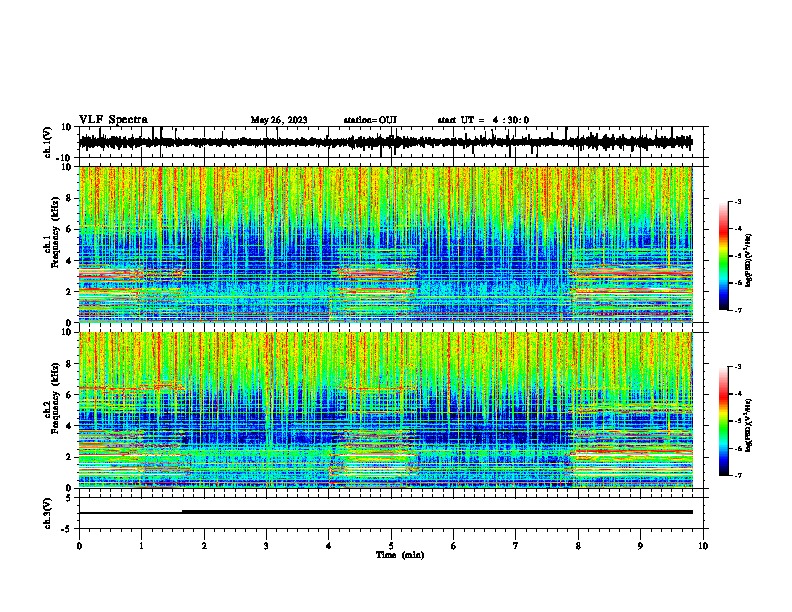Image resolution: width=792 pixels, height=612 pixels.
Task: Select the date "May 26, 2023" in the header
Action: pos(279,120)
